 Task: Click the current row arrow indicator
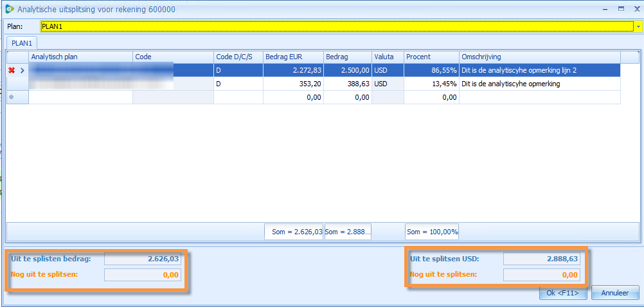click(22, 70)
